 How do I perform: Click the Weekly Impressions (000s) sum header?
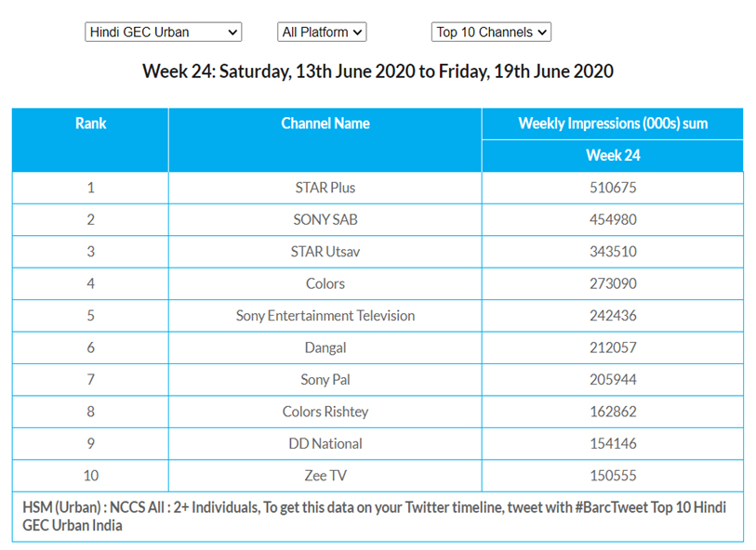click(613, 124)
